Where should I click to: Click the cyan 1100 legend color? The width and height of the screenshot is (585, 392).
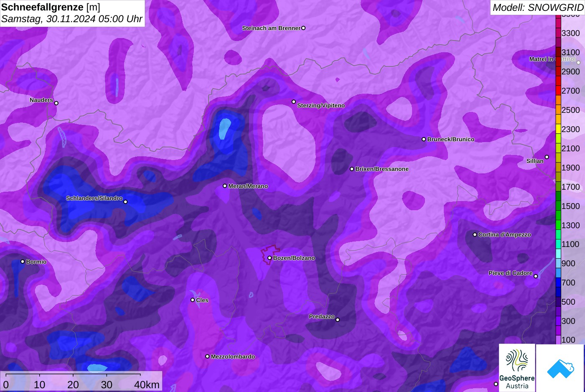tap(558, 244)
